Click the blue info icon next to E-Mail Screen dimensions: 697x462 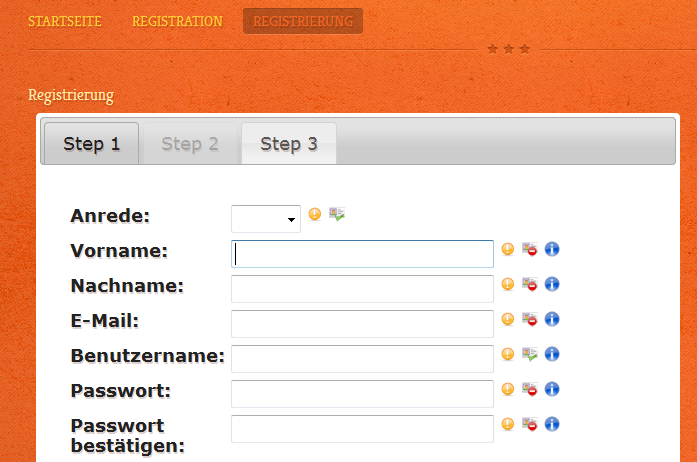pos(552,319)
